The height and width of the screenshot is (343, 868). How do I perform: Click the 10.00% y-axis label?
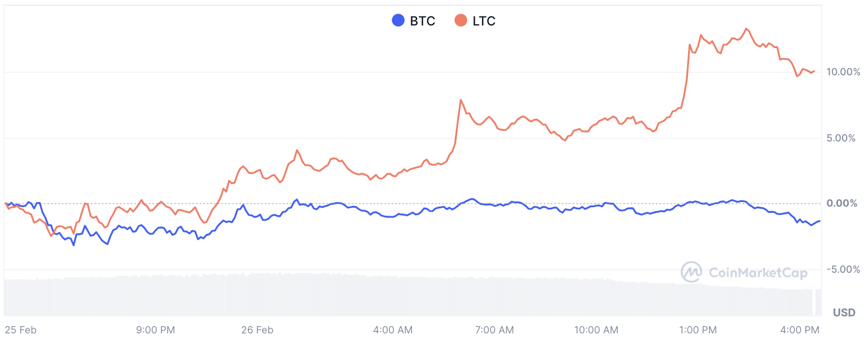click(843, 72)
